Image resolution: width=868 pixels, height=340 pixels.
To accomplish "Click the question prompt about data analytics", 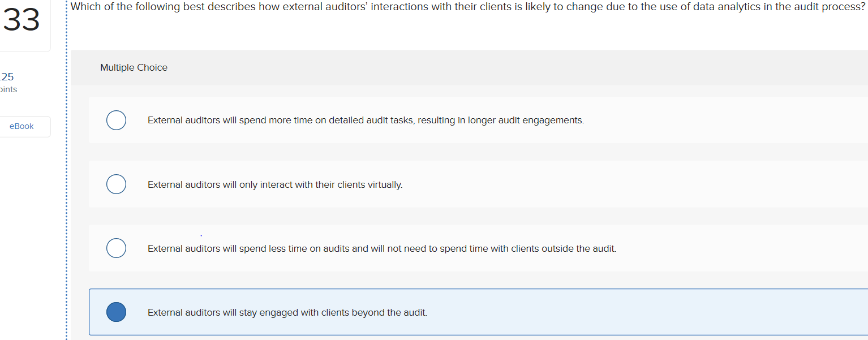I will click(469, 7).
